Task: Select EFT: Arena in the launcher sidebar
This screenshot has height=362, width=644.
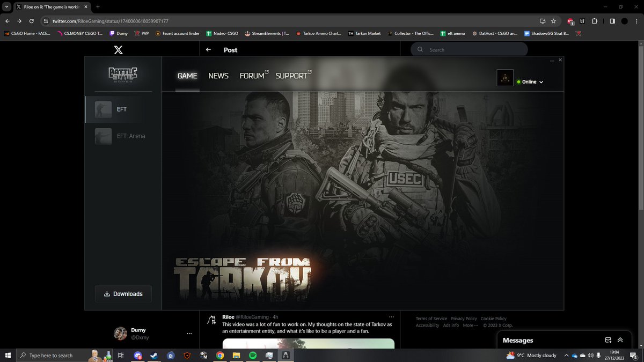Action: [123, 136]
